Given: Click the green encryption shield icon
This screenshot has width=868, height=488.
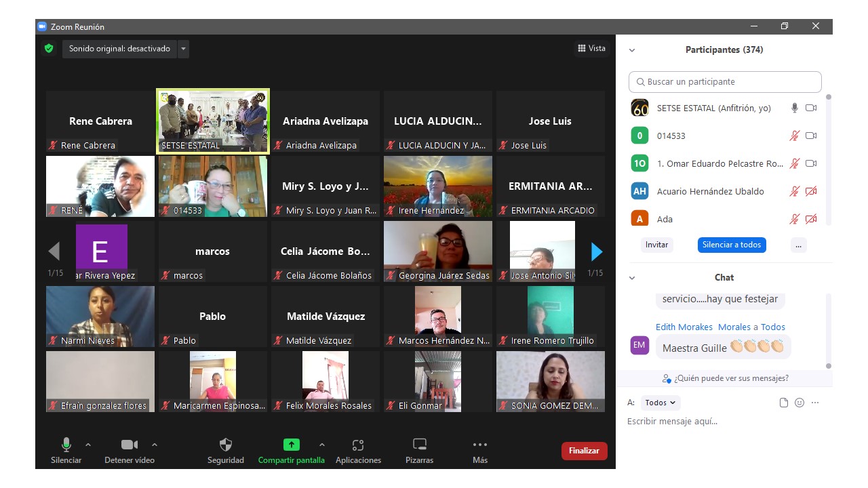Looking at the screenshot, I should [48, 48].
